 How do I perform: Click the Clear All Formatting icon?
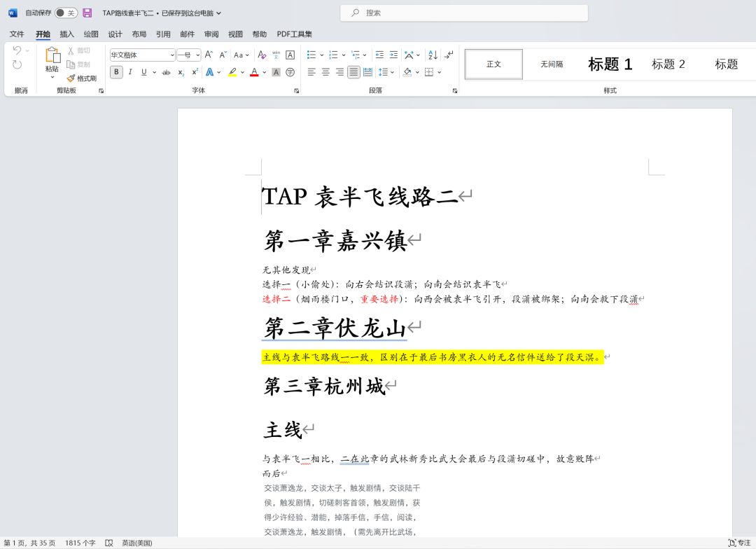[261, 55]
